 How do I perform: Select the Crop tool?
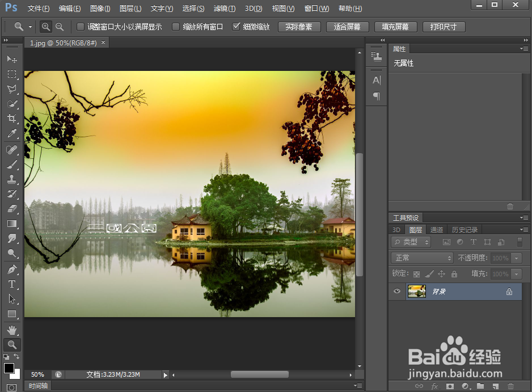[12, 119]
